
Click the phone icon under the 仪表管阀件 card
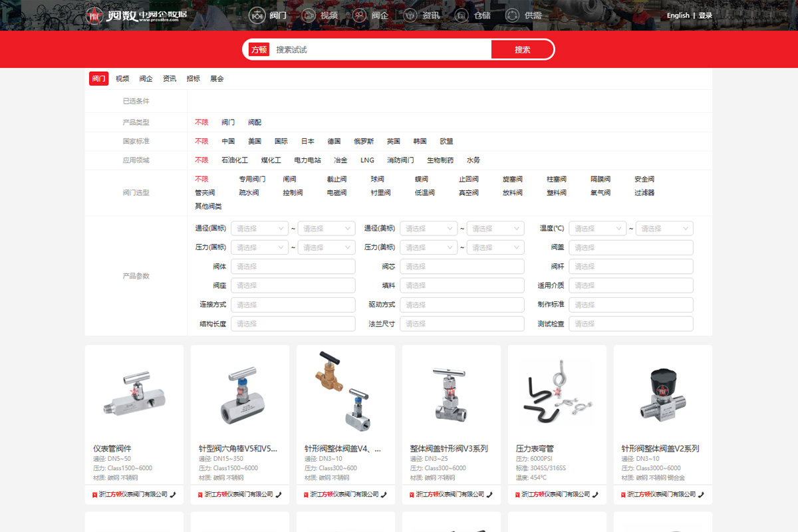point(173,495)
